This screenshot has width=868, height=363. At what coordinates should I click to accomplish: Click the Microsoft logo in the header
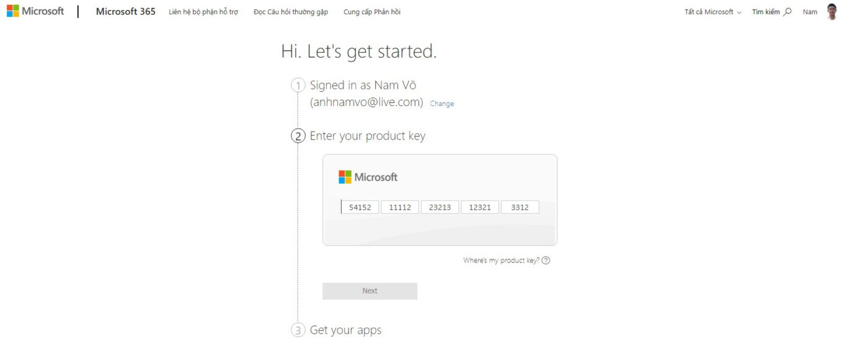(x=35, y=11)
